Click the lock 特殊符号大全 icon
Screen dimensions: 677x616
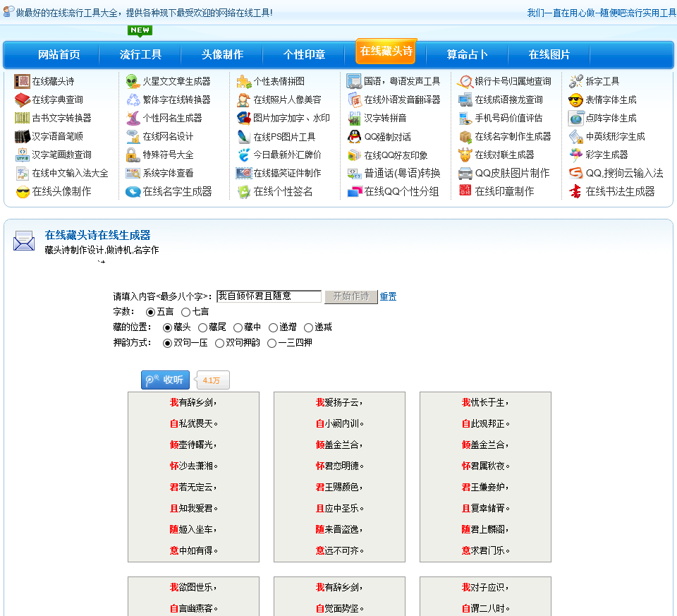[x=133, y=155]
